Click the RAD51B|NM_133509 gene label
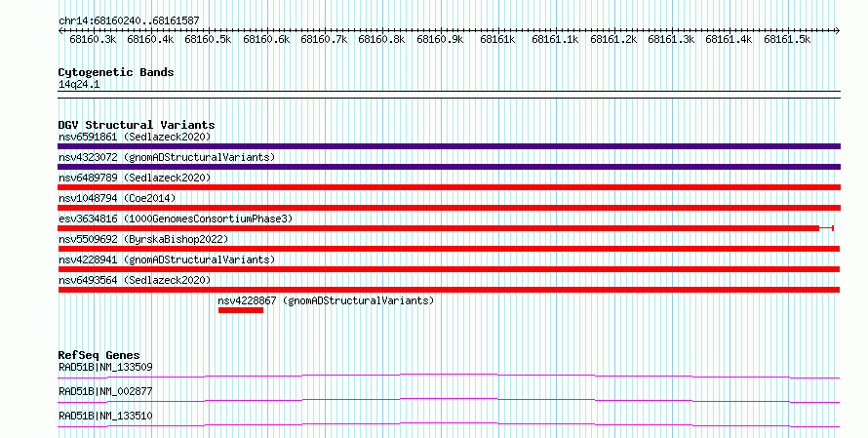This screenshot has height=438, width=868. [x=105, y=367]
